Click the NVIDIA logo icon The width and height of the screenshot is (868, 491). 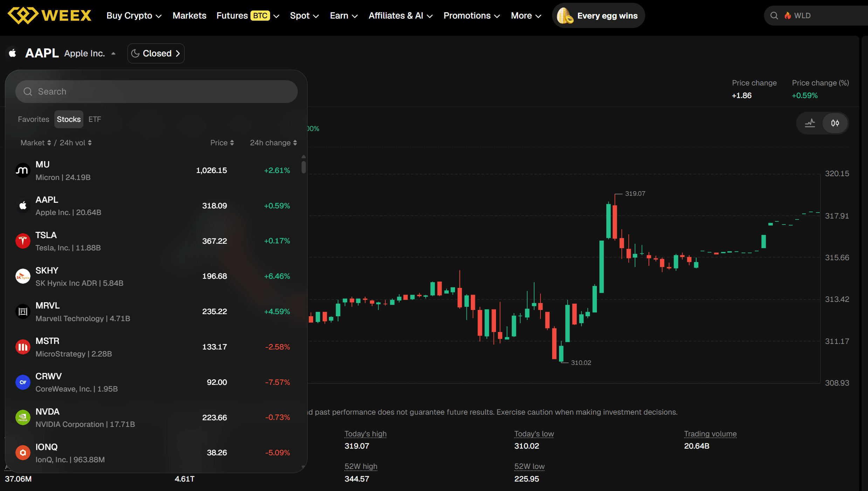pos(23,417)
